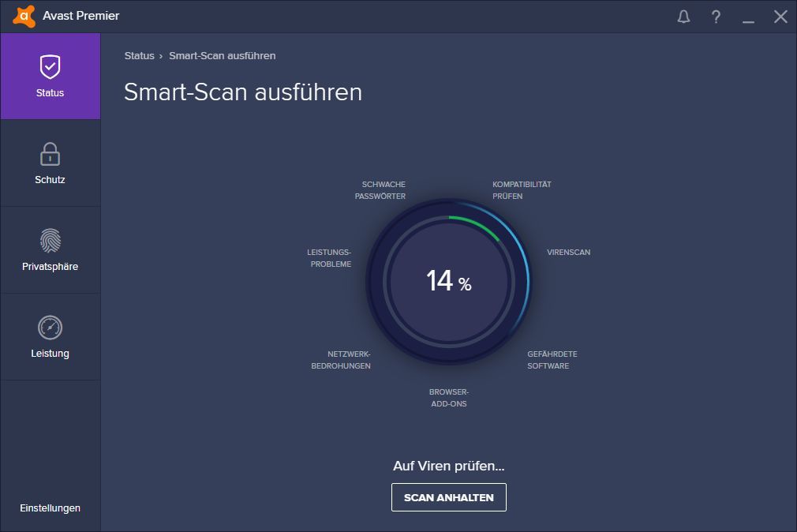Open notifications via the bell icon
Image resolution: width=797 pixels, height=532 pixels.
[x=683, y=17]
